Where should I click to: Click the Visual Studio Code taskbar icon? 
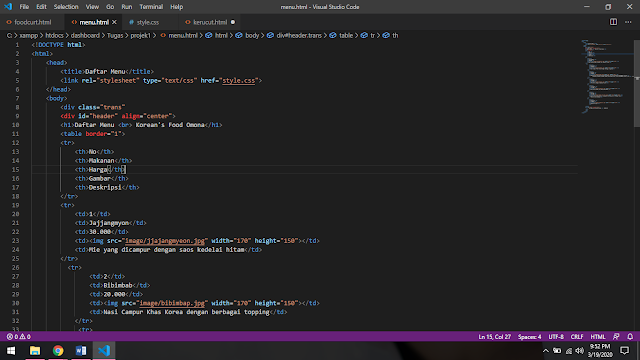[x=104, y=351]
